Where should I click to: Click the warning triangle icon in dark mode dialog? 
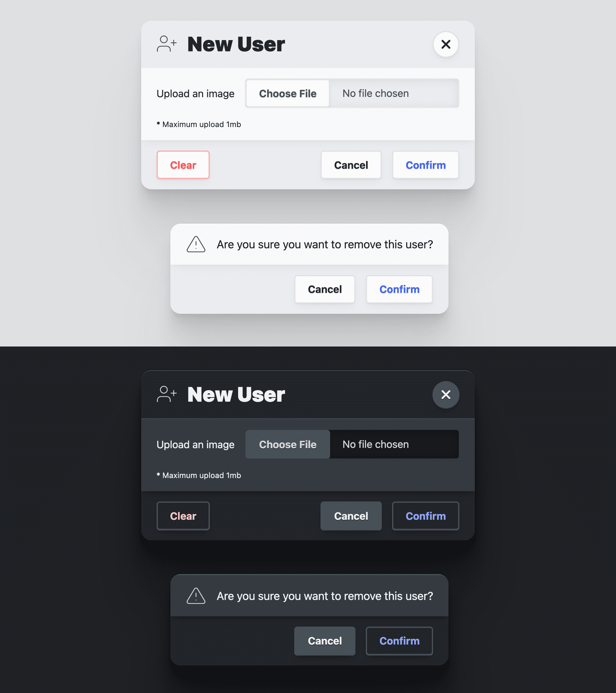196,595
